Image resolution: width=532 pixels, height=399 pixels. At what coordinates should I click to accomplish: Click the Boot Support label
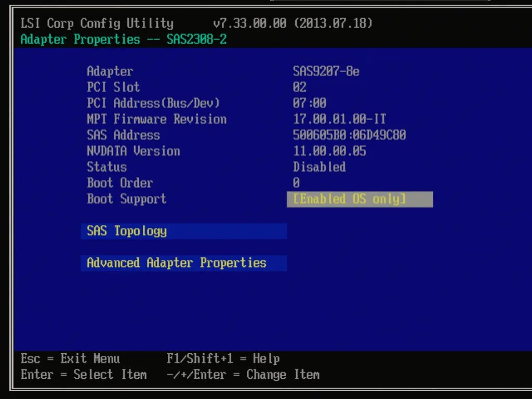[127, 199]
